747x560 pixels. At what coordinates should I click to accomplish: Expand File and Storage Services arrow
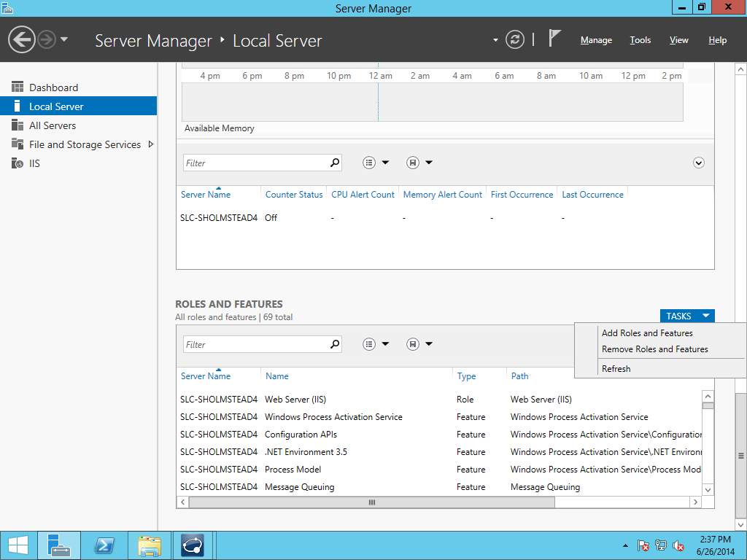point(151,144)
